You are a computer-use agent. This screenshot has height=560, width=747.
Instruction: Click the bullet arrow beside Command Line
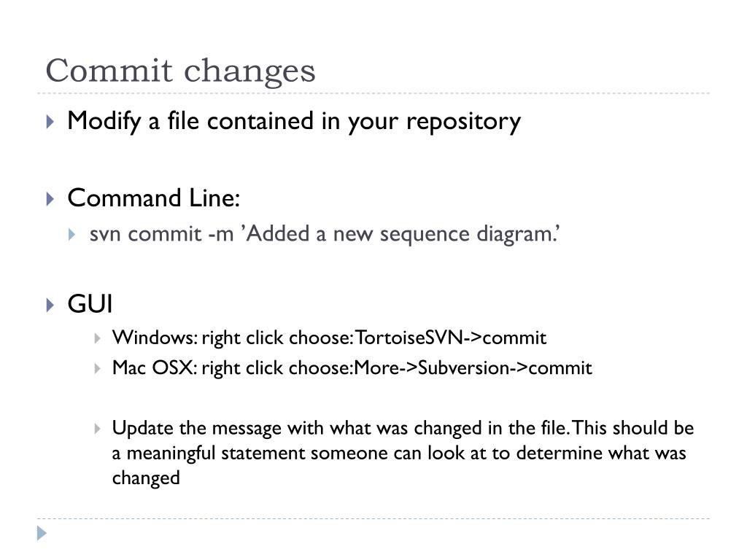coord(50,198)
